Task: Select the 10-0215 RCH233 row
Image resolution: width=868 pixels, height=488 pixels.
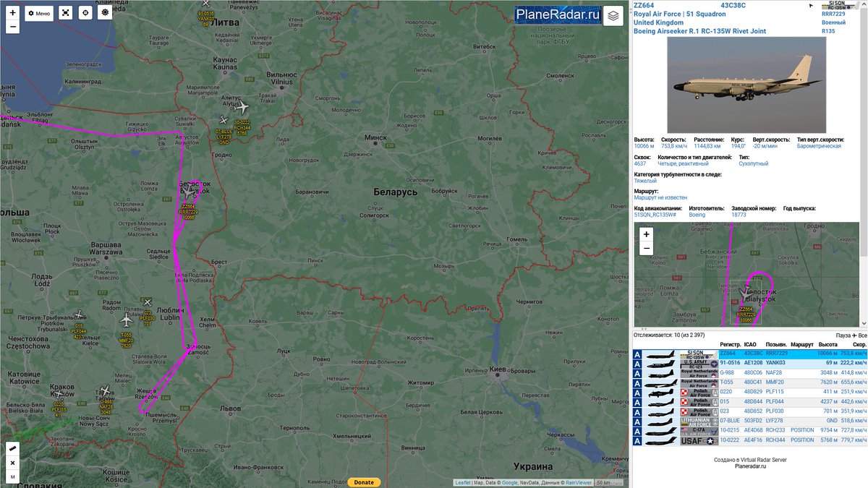Action: coord(750,430)
